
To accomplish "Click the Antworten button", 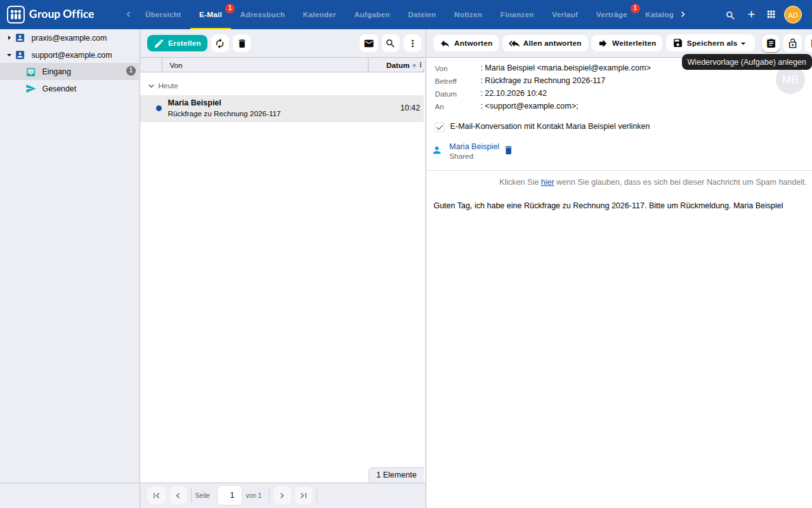I will click(466, 43).
